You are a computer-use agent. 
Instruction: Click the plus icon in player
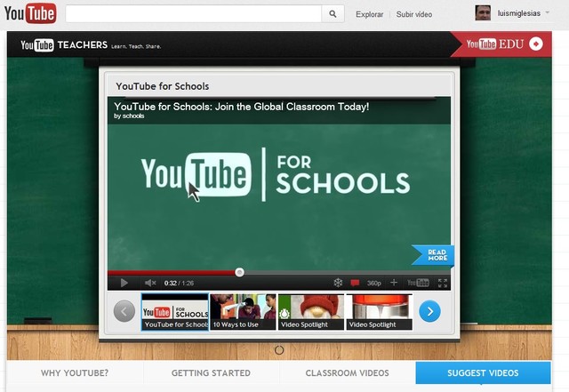(394, 283)
